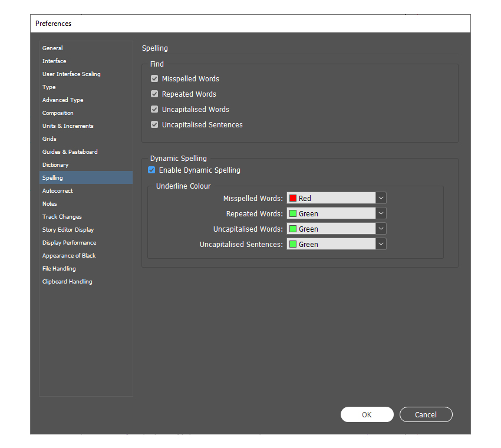Select the Type preferences category
501x448 pixels.
point(86,87)
